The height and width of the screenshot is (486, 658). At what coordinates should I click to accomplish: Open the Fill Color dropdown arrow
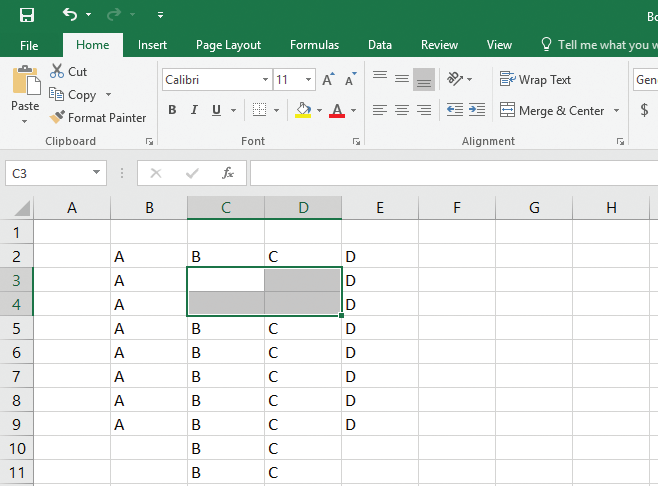coord(319,110)
